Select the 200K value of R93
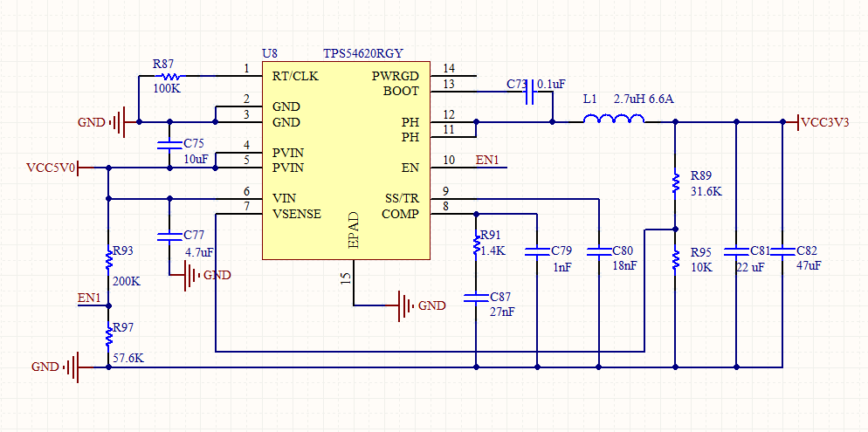 (x=127, y=282)
